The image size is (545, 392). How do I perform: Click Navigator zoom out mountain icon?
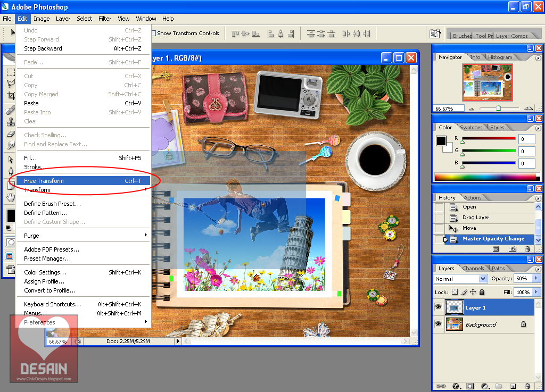click(x=472, y=109)
